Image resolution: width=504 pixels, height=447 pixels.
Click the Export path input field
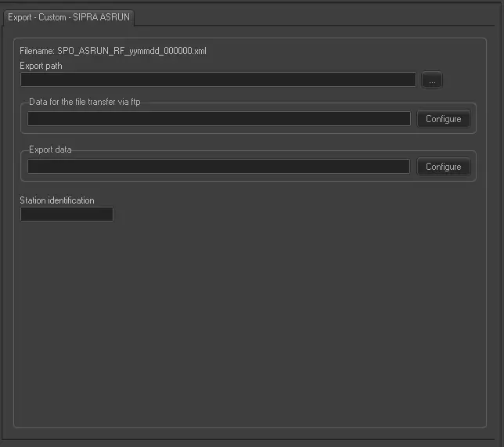218,79
